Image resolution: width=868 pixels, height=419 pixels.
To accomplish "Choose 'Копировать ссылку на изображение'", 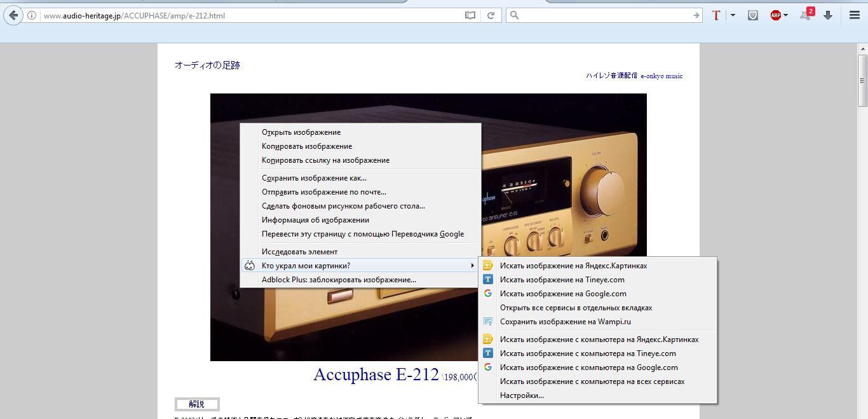I will coord(361,160).
